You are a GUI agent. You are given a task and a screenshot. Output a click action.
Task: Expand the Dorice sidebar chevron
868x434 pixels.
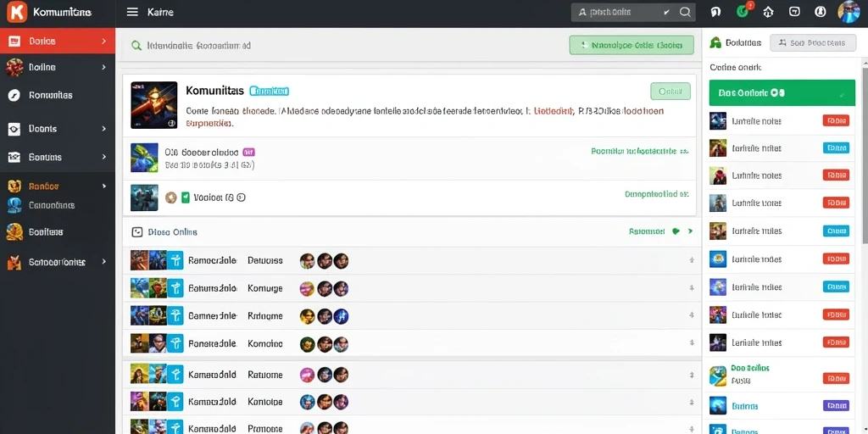(x=103, y=41)
